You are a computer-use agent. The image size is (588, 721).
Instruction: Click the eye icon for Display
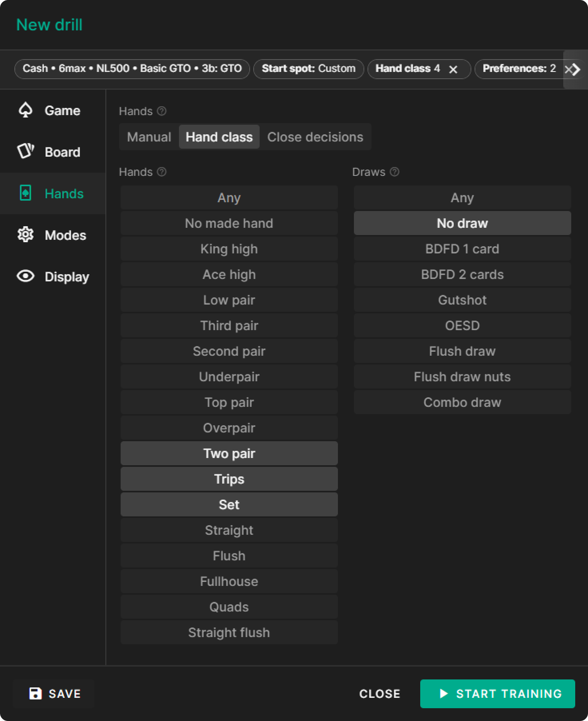[x=26, y=276]
